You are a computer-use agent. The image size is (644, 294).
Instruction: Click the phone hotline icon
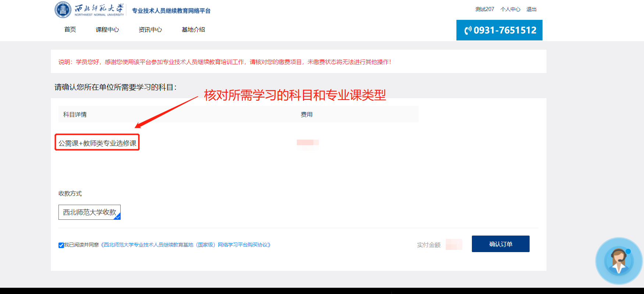pos(467,31)
